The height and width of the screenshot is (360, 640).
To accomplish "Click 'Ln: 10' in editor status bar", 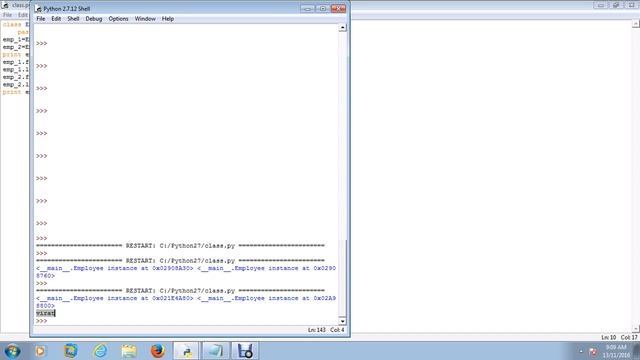I will [x=609, y=338].
